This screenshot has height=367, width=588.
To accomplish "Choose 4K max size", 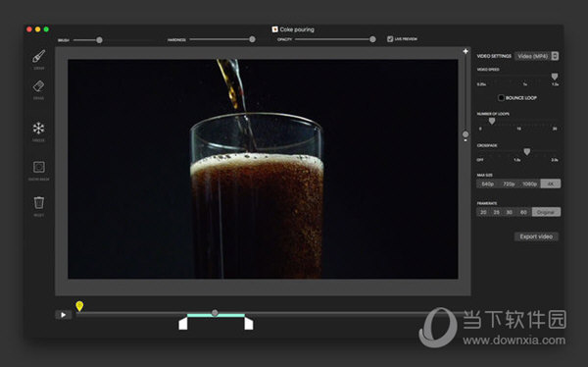I will [551, 183].
